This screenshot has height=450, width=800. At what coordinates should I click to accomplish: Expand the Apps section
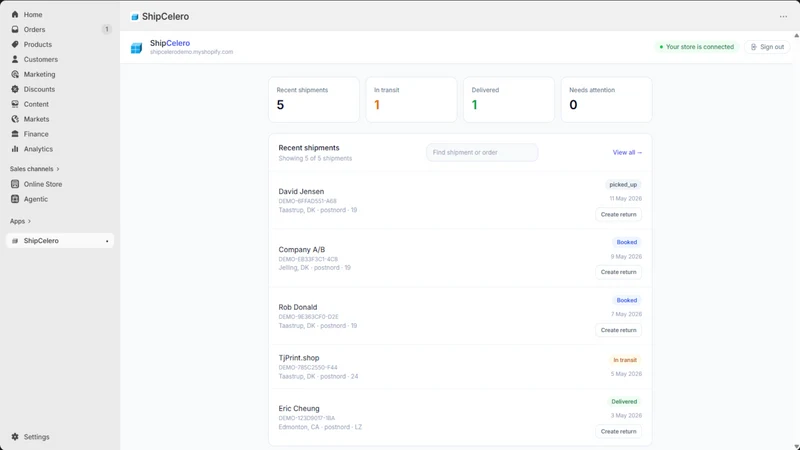(20, 221)
